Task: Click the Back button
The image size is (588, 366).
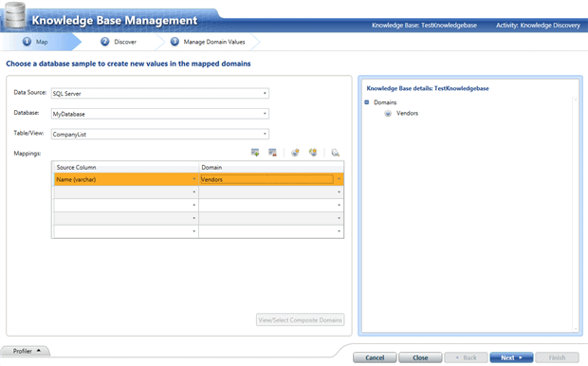Action: coord(466,357)
